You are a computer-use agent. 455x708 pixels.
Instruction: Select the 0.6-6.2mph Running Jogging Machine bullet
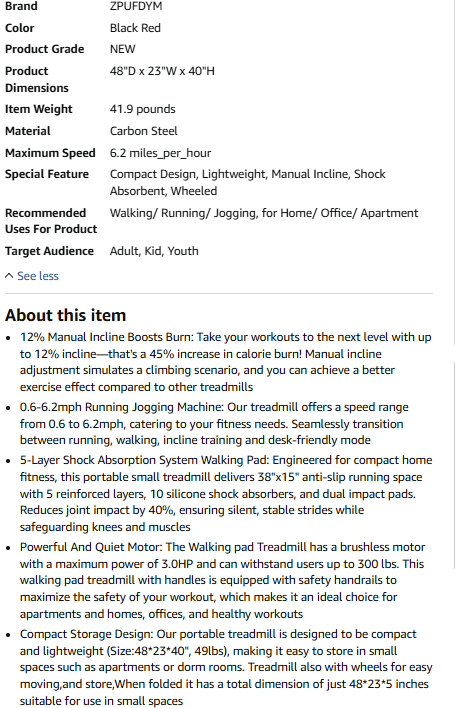coord(214,424)
